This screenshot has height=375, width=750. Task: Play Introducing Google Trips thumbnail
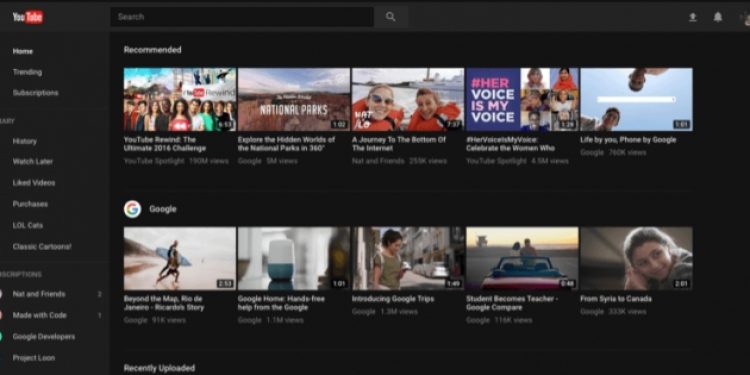tap(408, 258)
